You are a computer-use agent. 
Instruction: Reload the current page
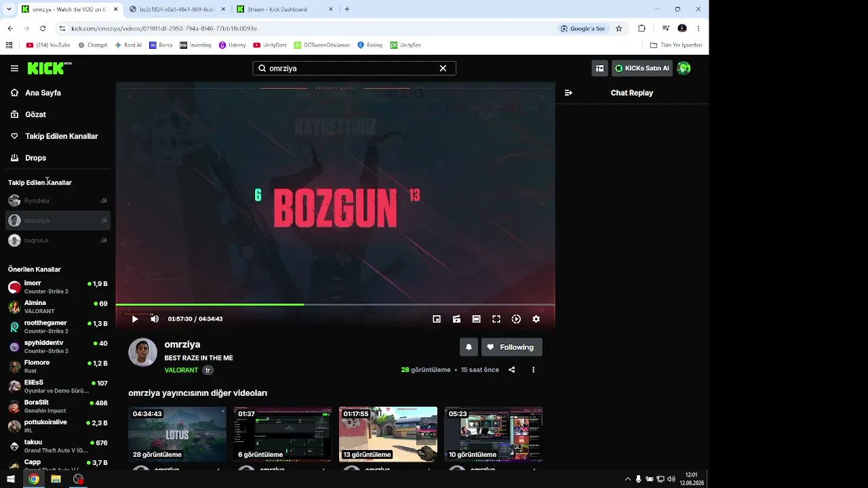pyautogui.click(x=43, y=28)
